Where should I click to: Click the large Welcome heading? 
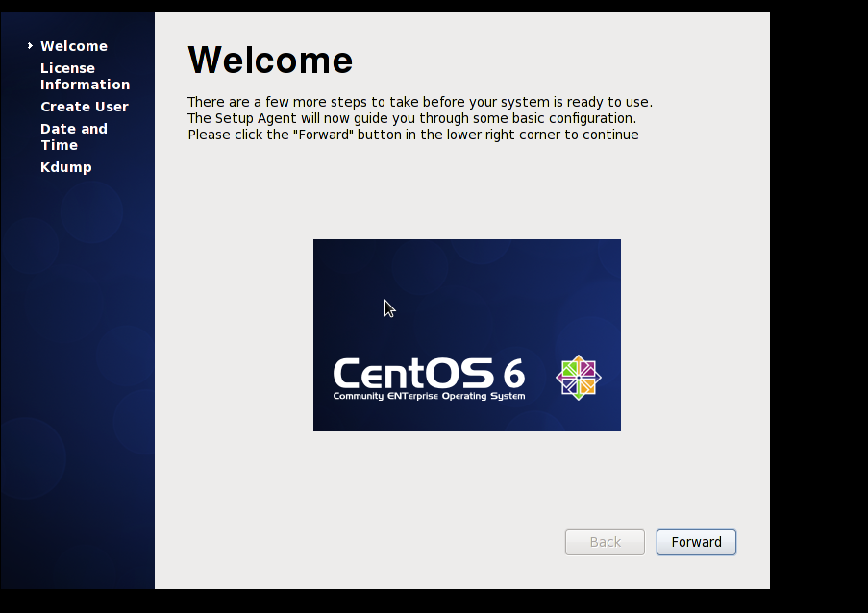[x=270, y=60]
